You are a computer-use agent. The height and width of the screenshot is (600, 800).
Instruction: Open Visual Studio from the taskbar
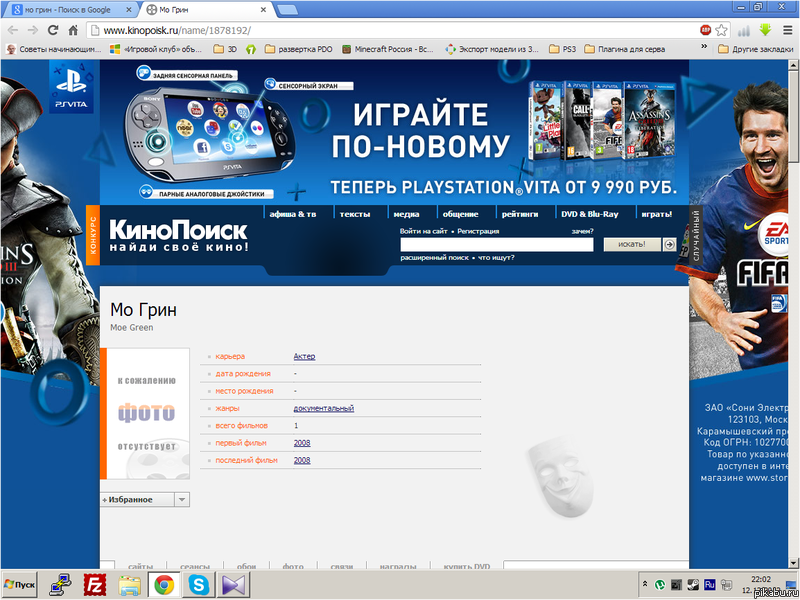[x=233, y=585]
